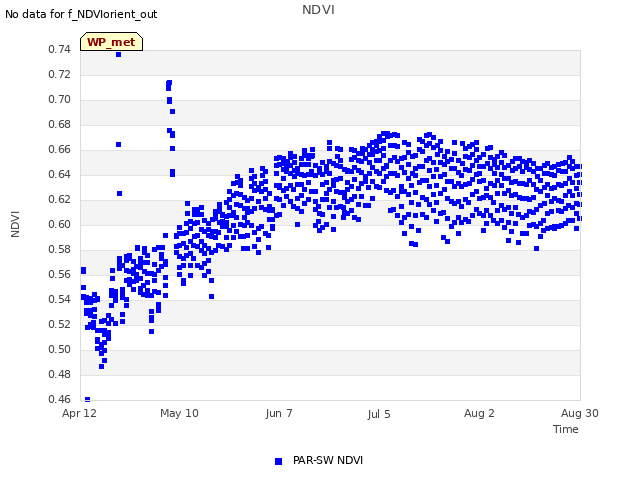The height and width of the screenshot is (480, 640).
Task: Click the lowest data point near 0.46
Action: (x=87, y=399)
